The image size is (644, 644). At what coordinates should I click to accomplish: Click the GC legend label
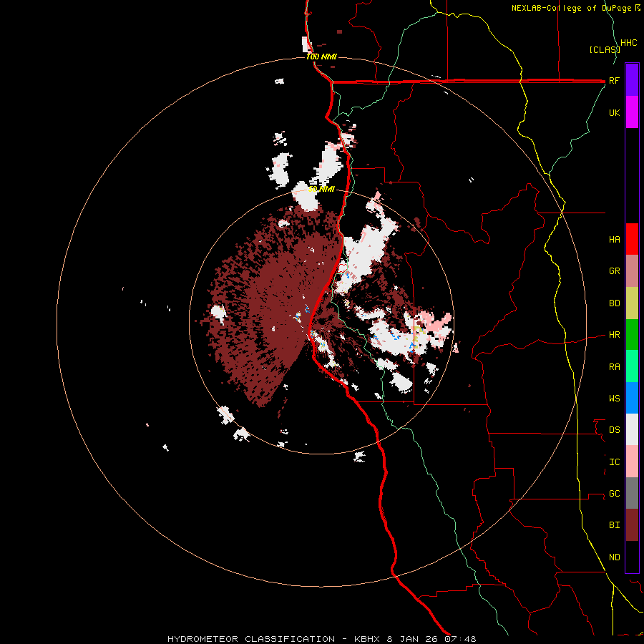click(614, 493)
